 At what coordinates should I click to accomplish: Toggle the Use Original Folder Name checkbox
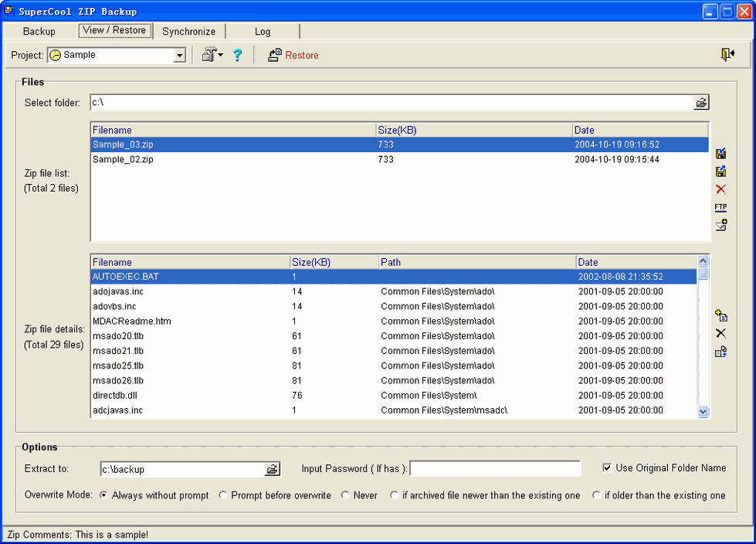click(608, 467)
